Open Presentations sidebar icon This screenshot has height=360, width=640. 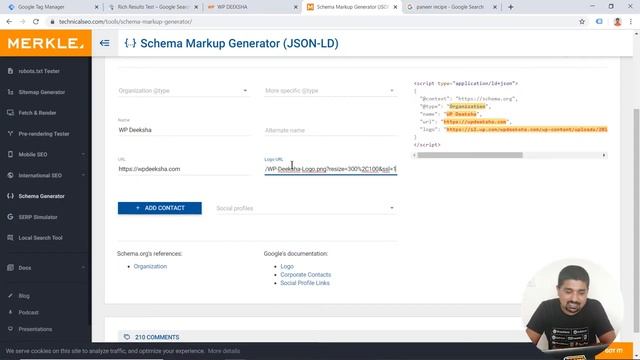pyautogui.click(x=10, y=329)
